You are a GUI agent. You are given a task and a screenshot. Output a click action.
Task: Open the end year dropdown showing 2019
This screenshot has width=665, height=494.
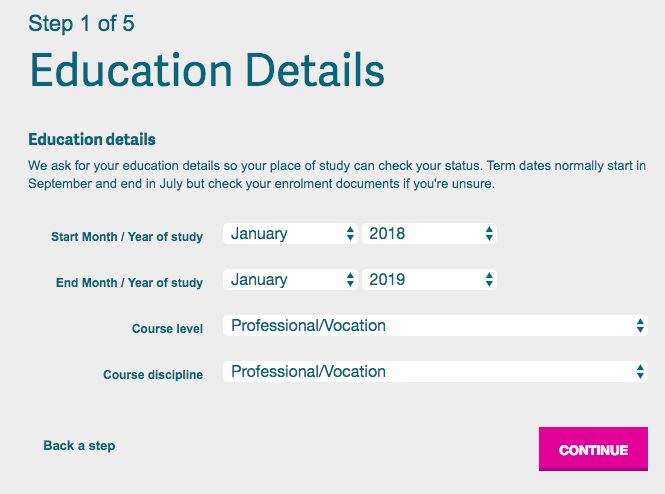point(429,279)
